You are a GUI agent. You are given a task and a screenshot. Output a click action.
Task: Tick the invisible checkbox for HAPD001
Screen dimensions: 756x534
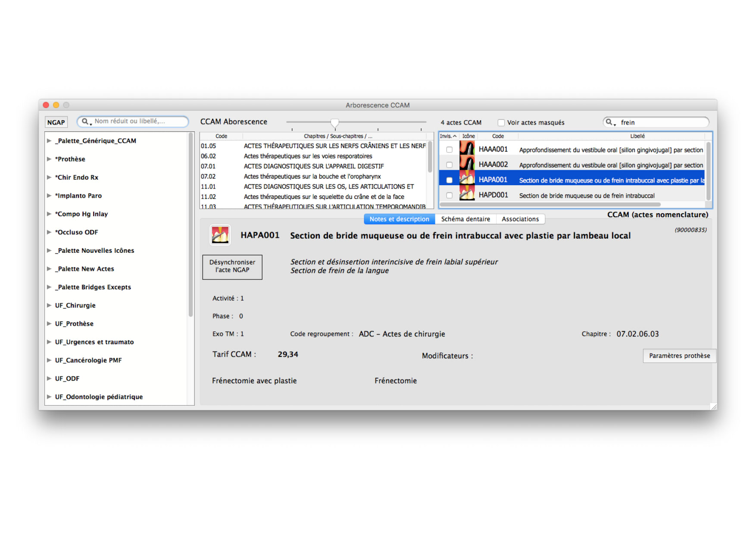click(x=449, y=195)
